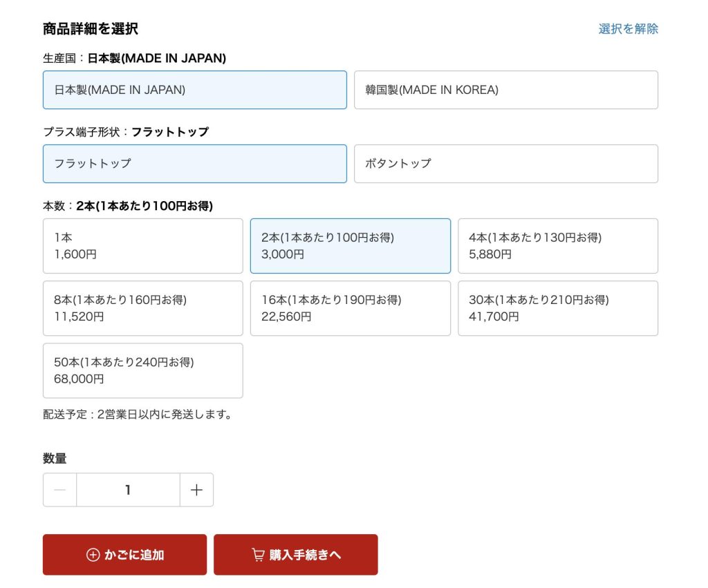Choose the 2本 option priced 3,000円
Viewport: 708px width, 588px height.
point(350,246)
